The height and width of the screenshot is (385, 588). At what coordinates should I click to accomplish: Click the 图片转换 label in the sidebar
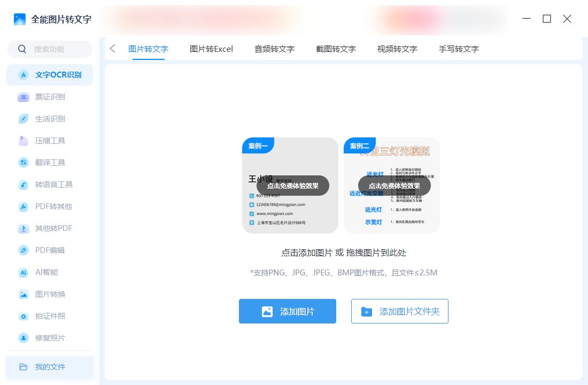coord(50,294)
